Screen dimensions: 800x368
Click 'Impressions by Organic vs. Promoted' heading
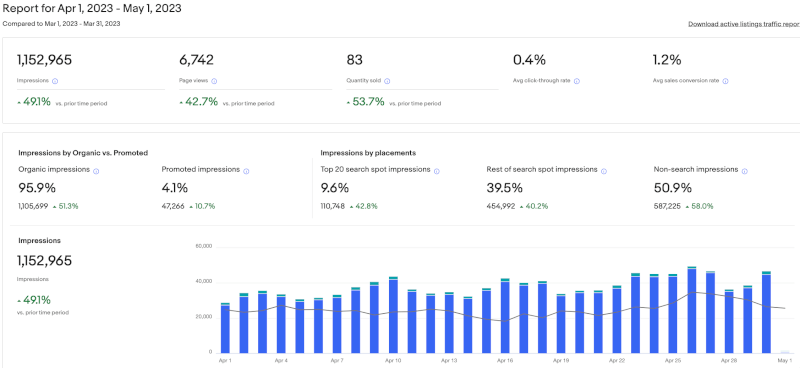pyautogui.click(x=83, y=153)
